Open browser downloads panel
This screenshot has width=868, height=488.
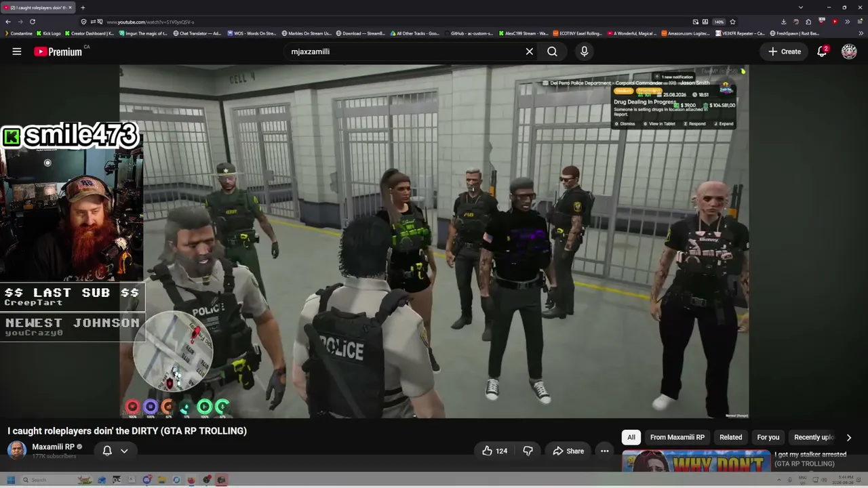click(x=783, y=22)
